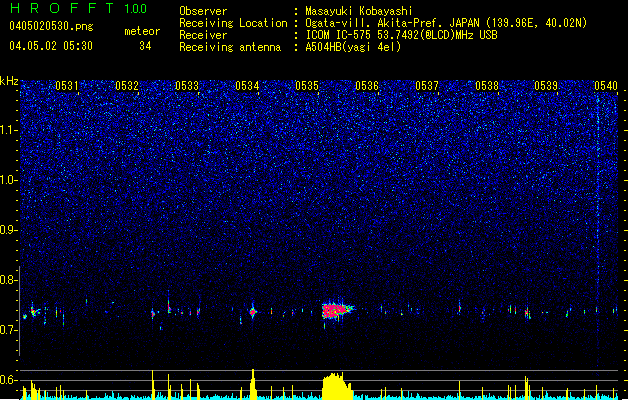The image size is (629, 400).
Task: Click the bright meteor echo before 0534
Action: pos(253,312)
